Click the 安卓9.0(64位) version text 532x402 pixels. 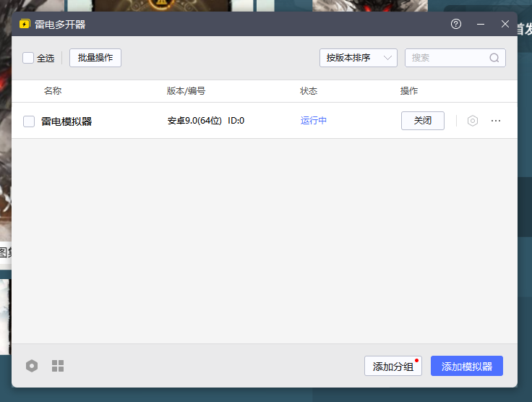(194, 121)
